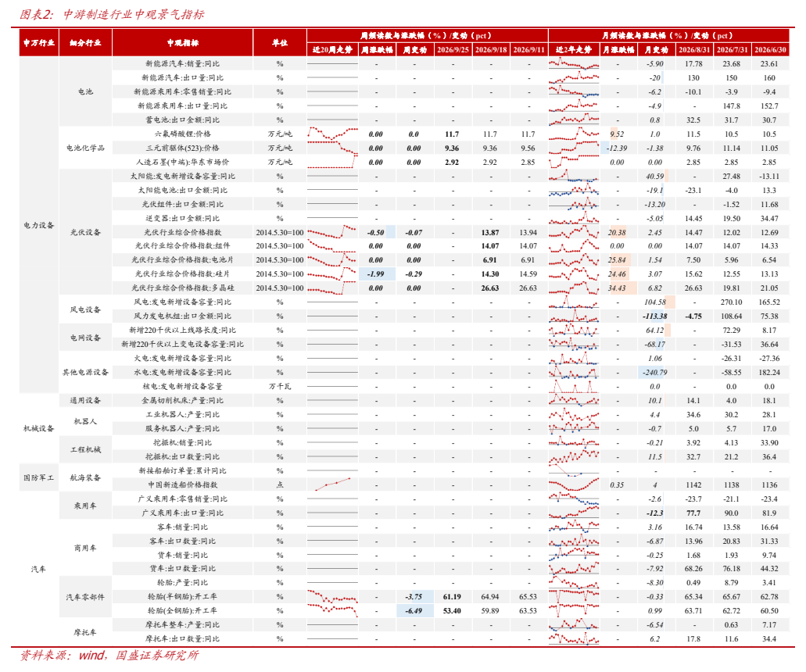Select the "机械设备" industry cell
The image size is (806, 672).
39,428
